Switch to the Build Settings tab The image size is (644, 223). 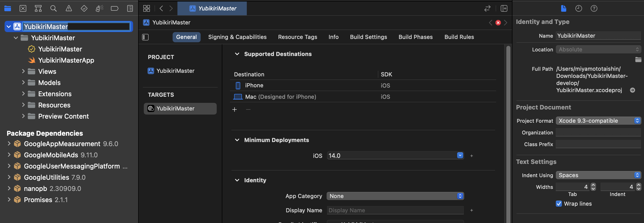368,37
